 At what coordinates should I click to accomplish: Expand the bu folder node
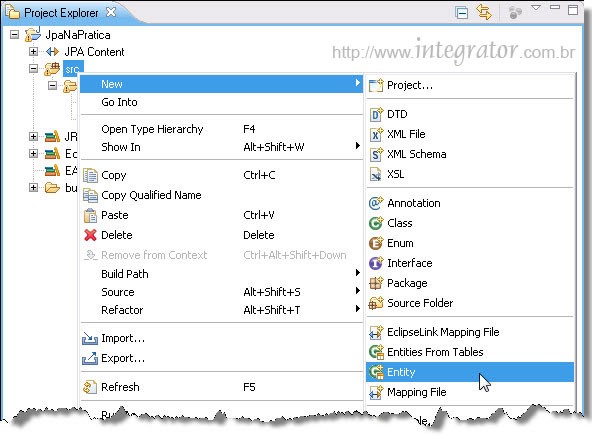coord(33,187)
